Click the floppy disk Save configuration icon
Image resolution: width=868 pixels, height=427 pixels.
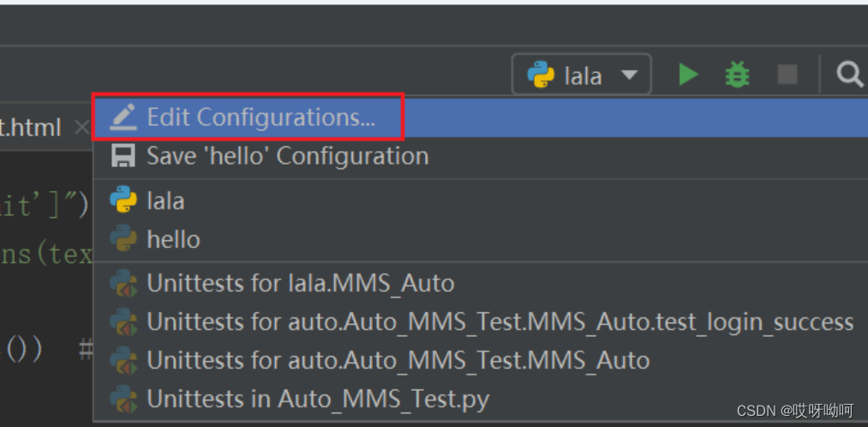coord(123,156)
